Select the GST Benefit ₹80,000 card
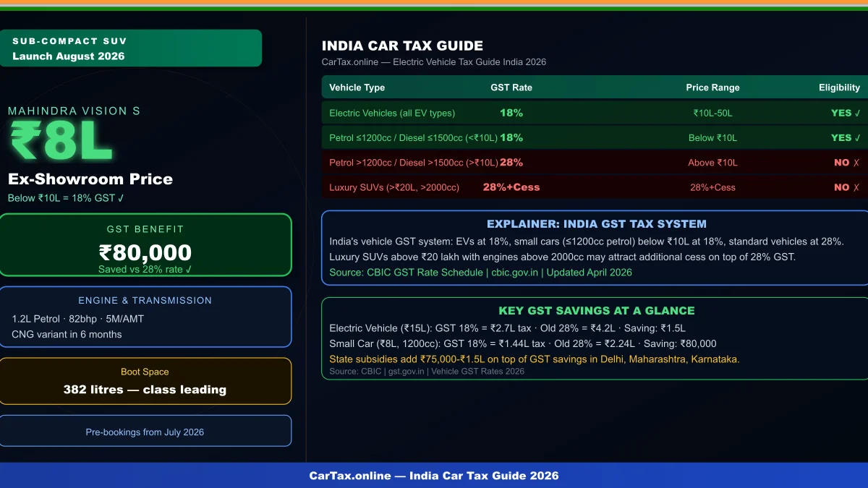The image size is (868, 488). pyautogui.click(x=145, y=245)
